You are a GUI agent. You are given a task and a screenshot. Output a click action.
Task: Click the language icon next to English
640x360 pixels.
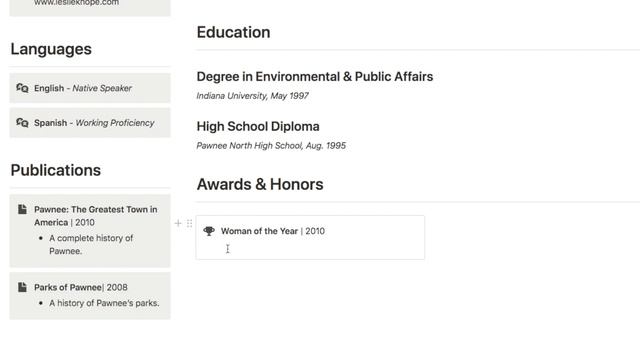tap(22, 88)
